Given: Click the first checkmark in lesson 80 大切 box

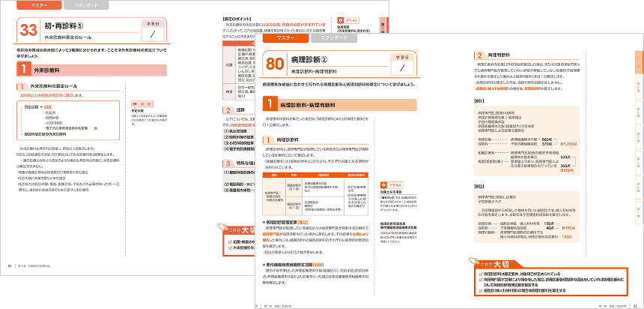Looking at the screenshot, I should coord(482,274).
